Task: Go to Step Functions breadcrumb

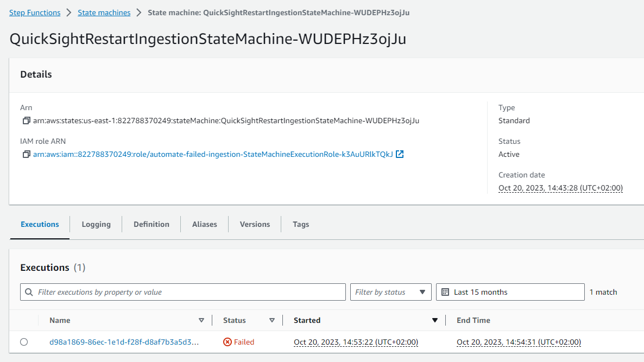Action: (35, 12)
